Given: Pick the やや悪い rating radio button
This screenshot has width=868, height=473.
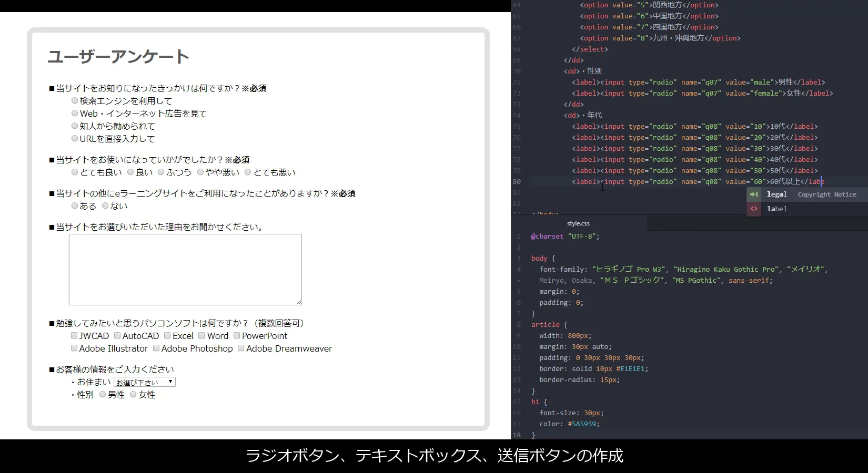Looking at the screenshot, I should [200, 172].
